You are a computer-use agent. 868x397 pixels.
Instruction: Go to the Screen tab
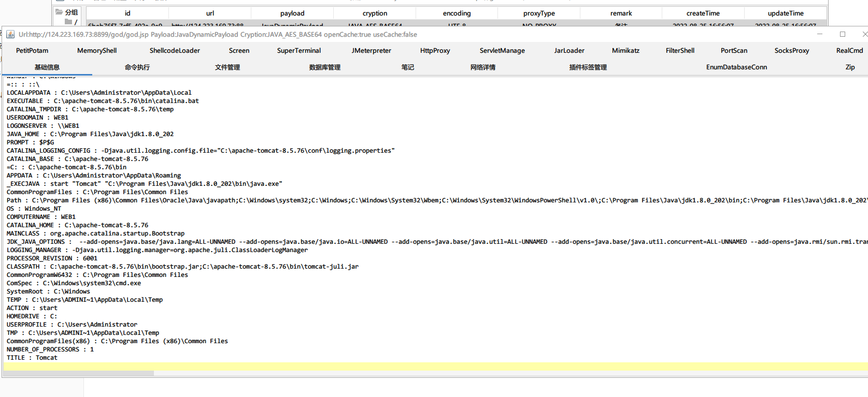(x=239, y=51)
